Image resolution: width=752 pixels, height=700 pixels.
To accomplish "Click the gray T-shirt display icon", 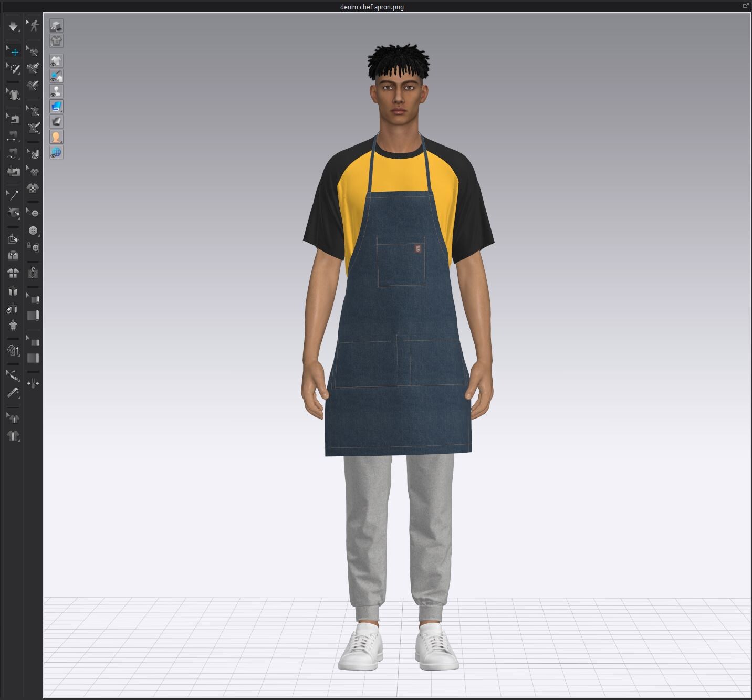I will pyautogui.click(x=56, y=40).
